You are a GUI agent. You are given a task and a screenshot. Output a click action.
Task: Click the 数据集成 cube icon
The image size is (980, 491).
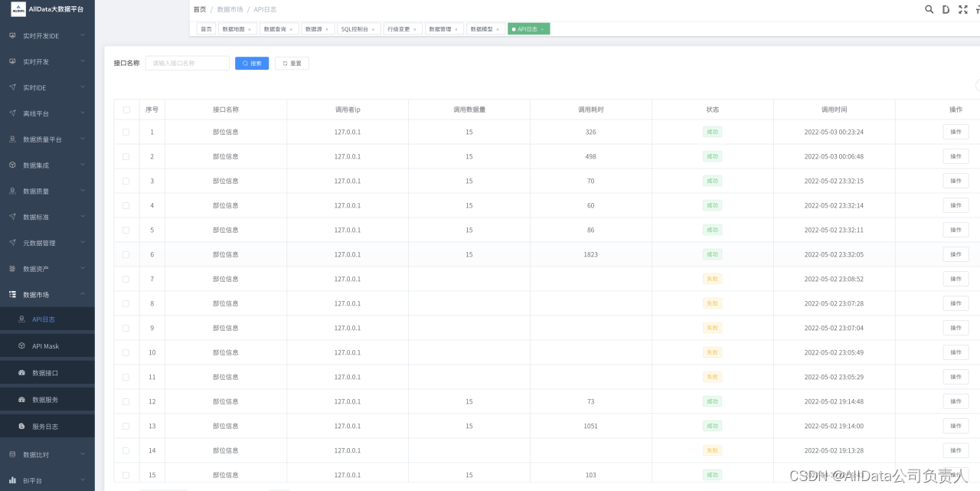pyautogui.click(x=12, y=165)
